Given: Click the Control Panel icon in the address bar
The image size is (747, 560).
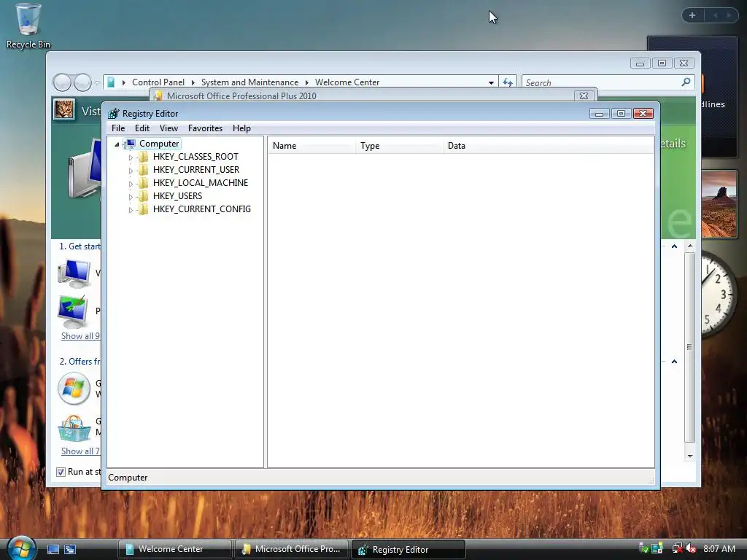Looking at the screenshot, I should click(111, 82).
